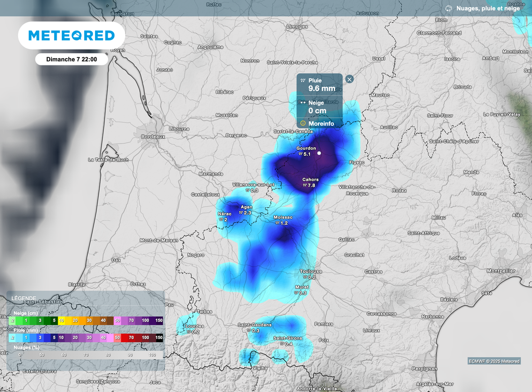The width and height of the screenshot is (532, 392).
Task: Select the Agen 2.3 rain marker
Action: (246, 210)
